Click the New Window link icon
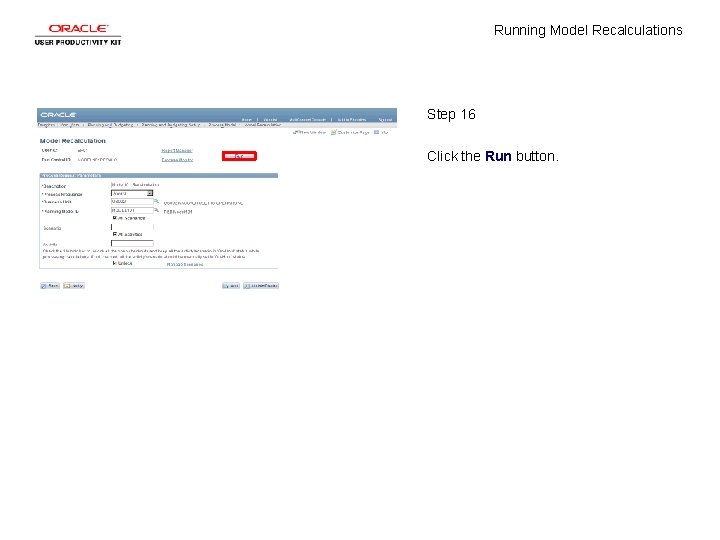The image size is (720, 540). click(309, 132)
